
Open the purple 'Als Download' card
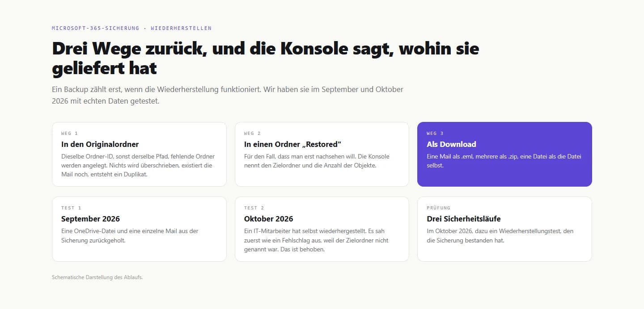[x=504, y=154]
